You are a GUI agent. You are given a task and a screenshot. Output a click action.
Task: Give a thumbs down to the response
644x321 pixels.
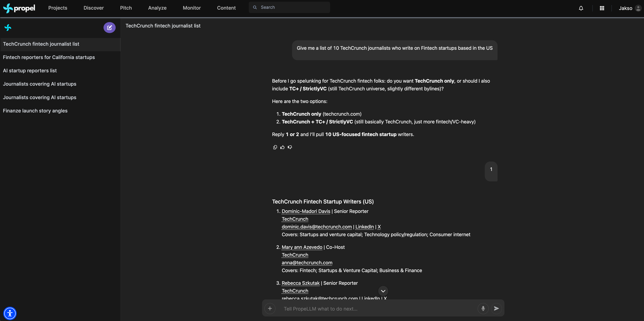290,147
